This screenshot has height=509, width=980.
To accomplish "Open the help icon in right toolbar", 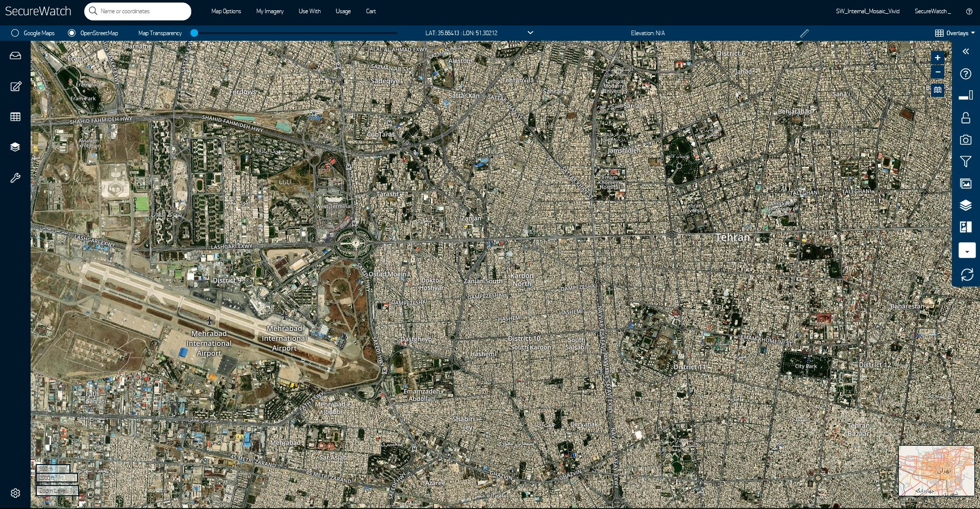I will point(966,74).
